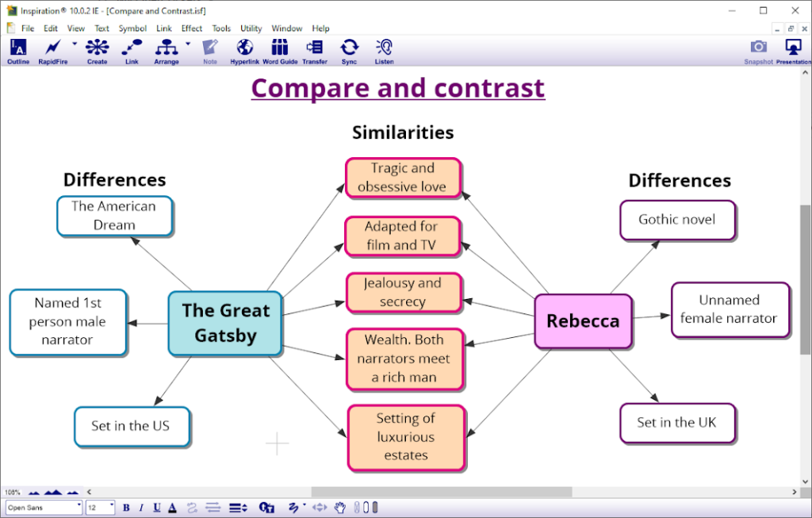Open the Effect menu

pyautogui.click(x=192, y=29)
